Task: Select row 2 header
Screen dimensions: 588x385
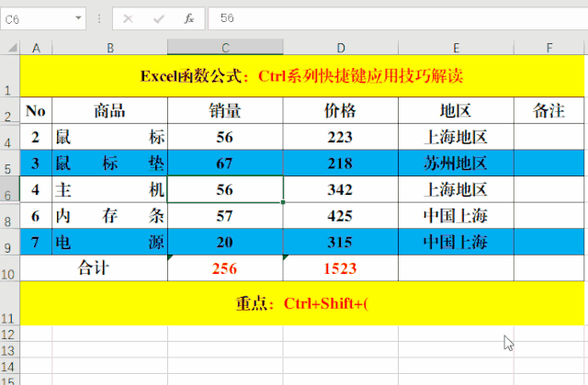Action: tap(10, 110)
